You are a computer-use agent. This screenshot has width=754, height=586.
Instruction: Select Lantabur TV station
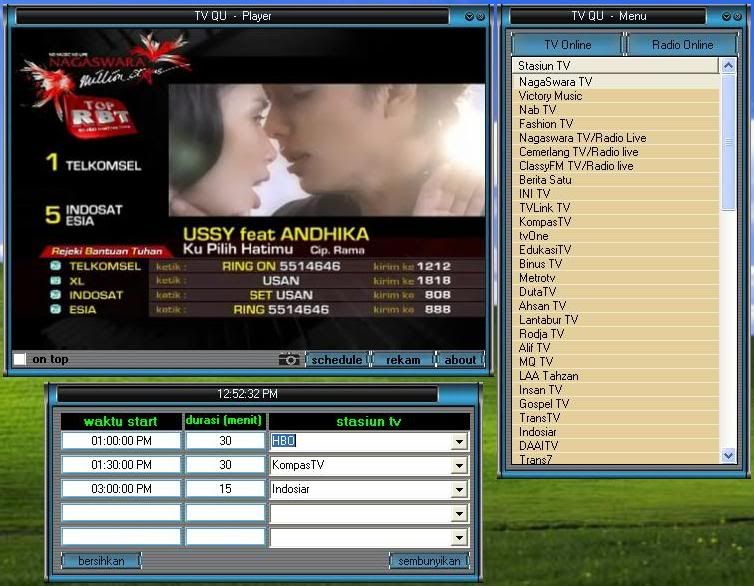point(616,320)
